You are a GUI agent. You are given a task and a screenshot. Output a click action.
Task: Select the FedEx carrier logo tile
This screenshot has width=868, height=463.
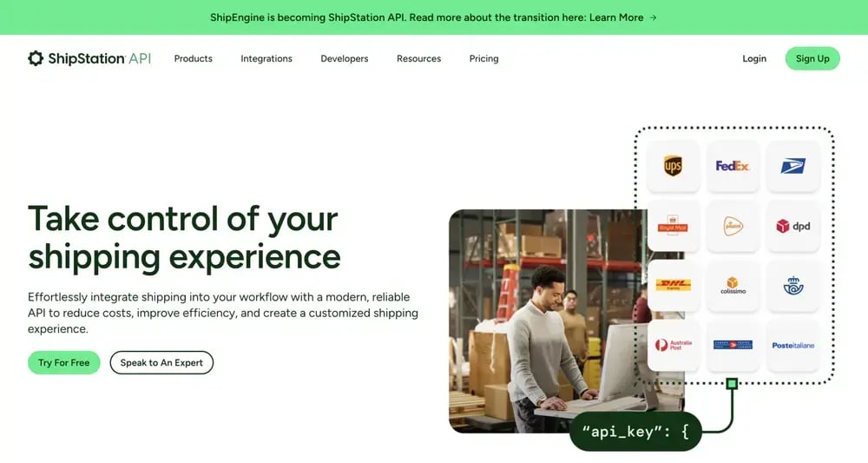point(733,166)
